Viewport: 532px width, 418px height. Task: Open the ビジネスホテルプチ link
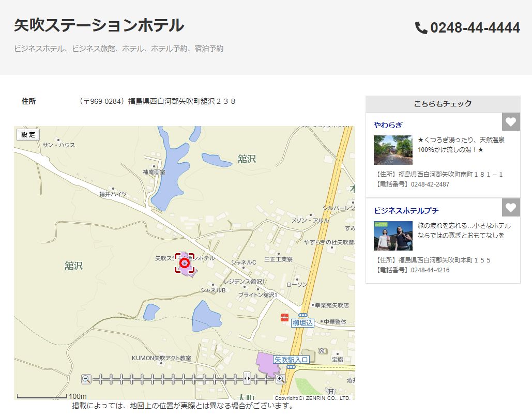pos(406,211)
